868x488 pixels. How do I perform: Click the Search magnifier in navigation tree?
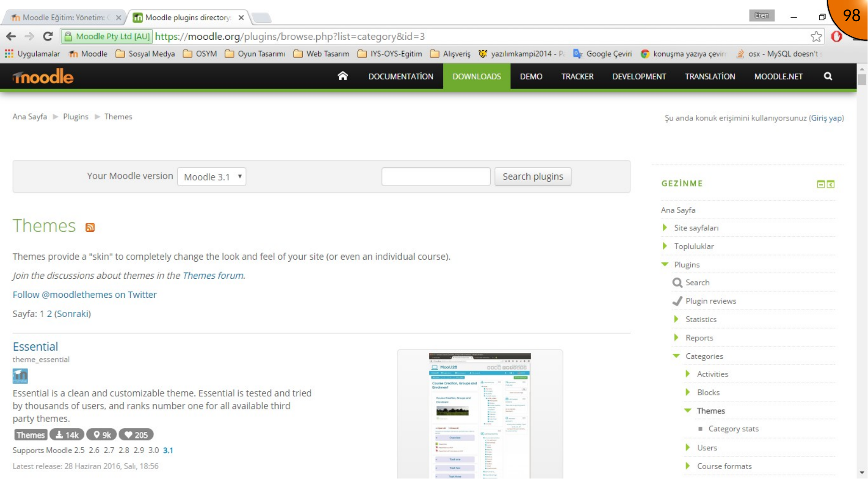point(677,282)
